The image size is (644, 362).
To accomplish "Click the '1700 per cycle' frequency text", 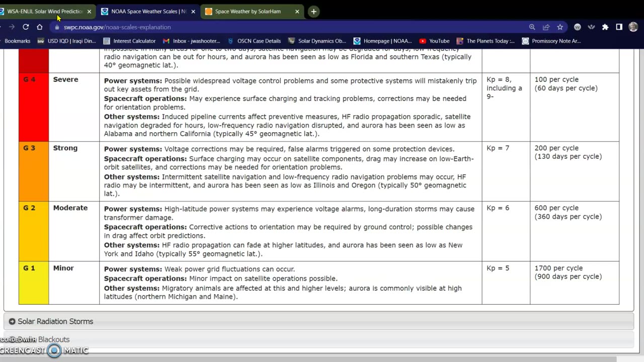I will coord(558,268).
